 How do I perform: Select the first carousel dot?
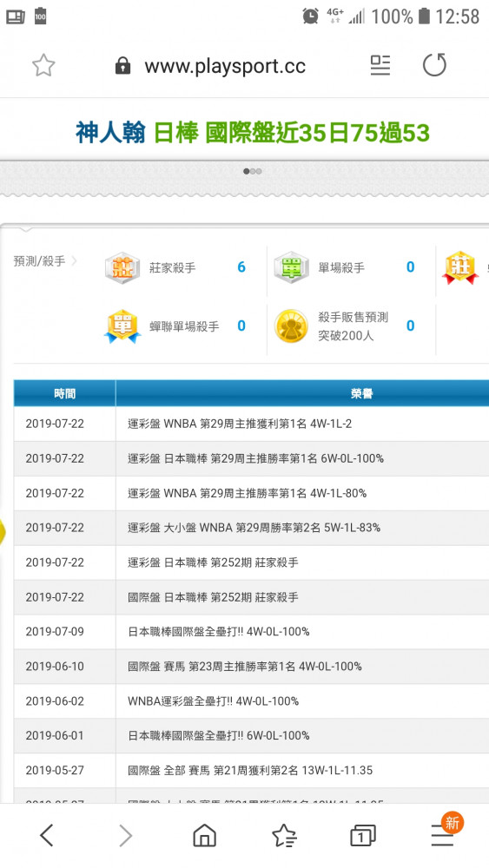246,171
